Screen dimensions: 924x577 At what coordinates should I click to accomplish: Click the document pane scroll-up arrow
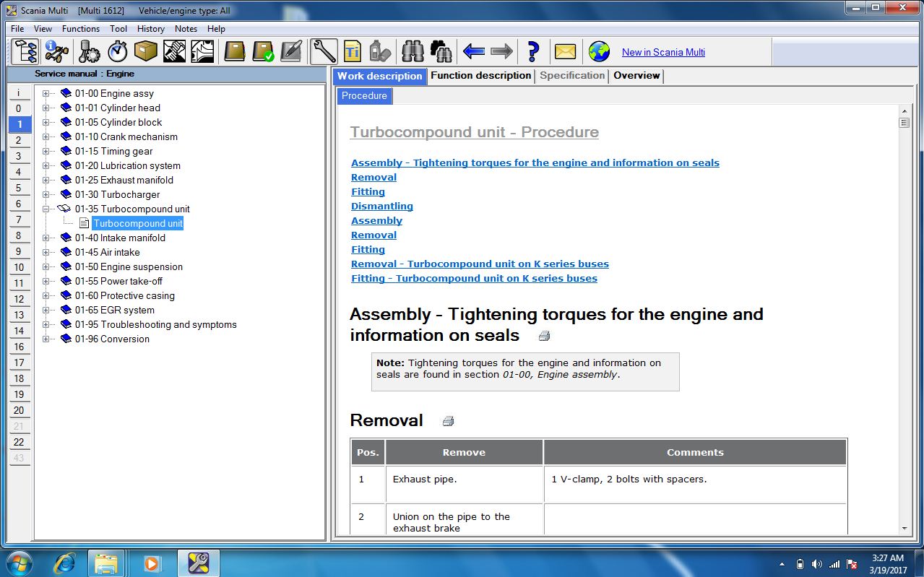coord(904,110)
